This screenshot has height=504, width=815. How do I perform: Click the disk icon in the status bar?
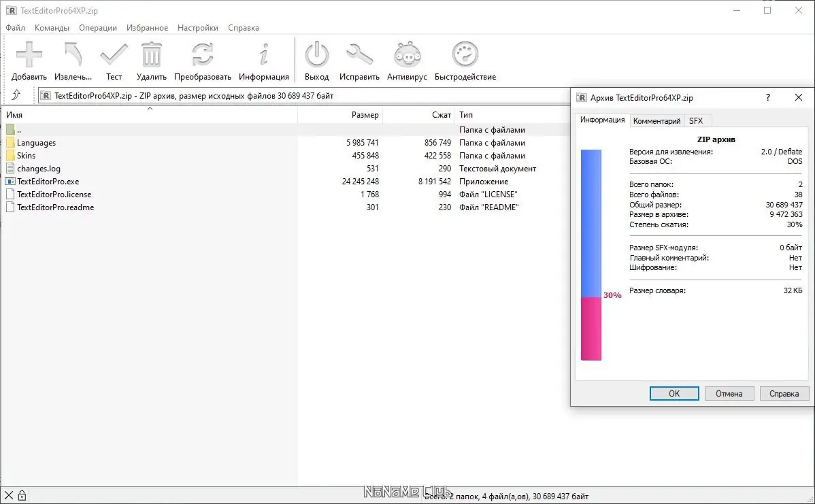9,495
